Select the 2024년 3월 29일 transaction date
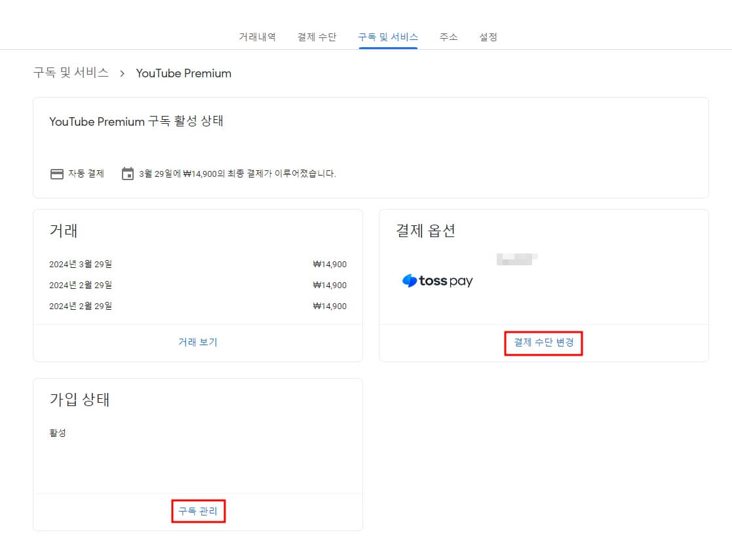The image size is (732, 560). pos(81,264)
